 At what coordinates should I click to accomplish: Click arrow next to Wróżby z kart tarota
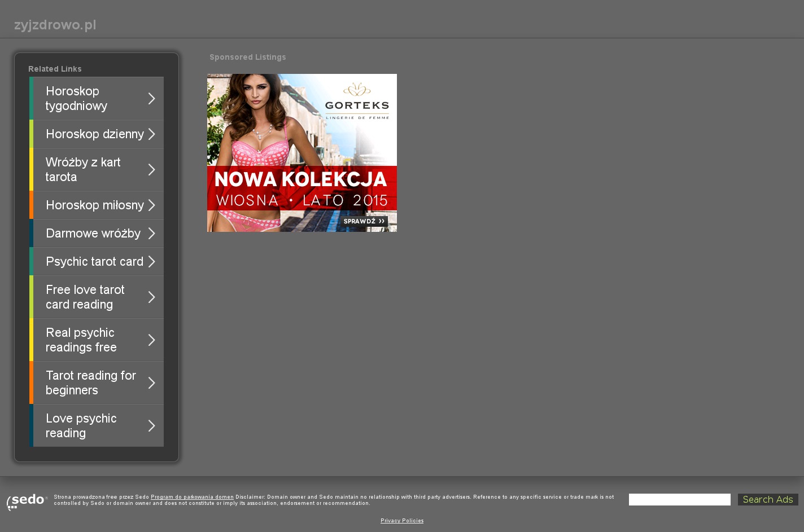pyautogui.click(x=151, y=170)
